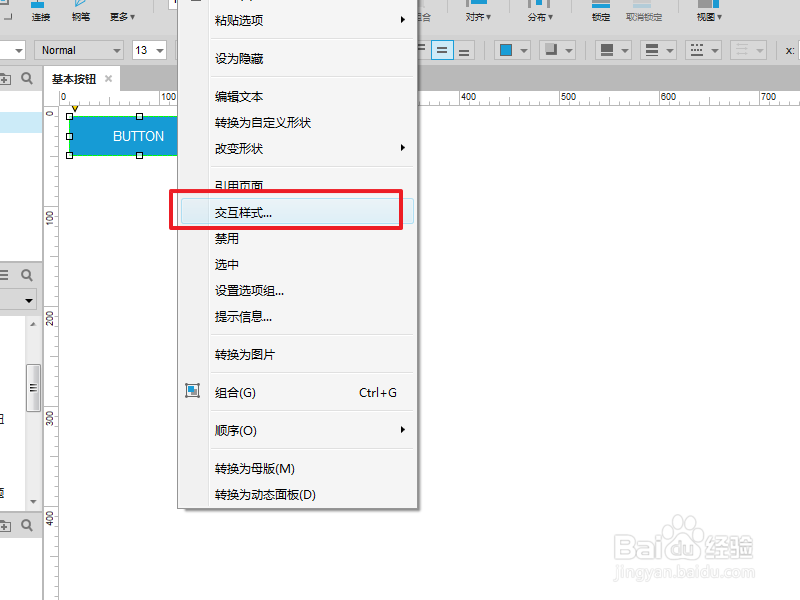Click 转换为自定义形状 menu item

click(297, 122)
